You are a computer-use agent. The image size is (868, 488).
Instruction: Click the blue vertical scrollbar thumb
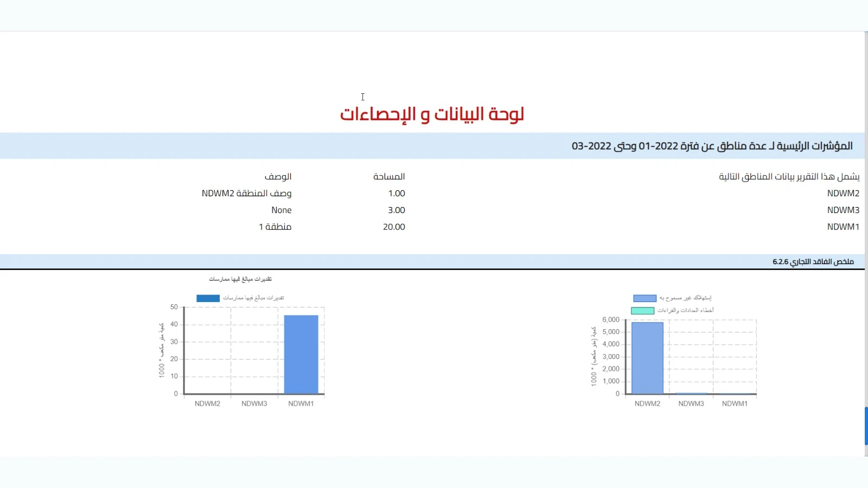tap(866, 426)
